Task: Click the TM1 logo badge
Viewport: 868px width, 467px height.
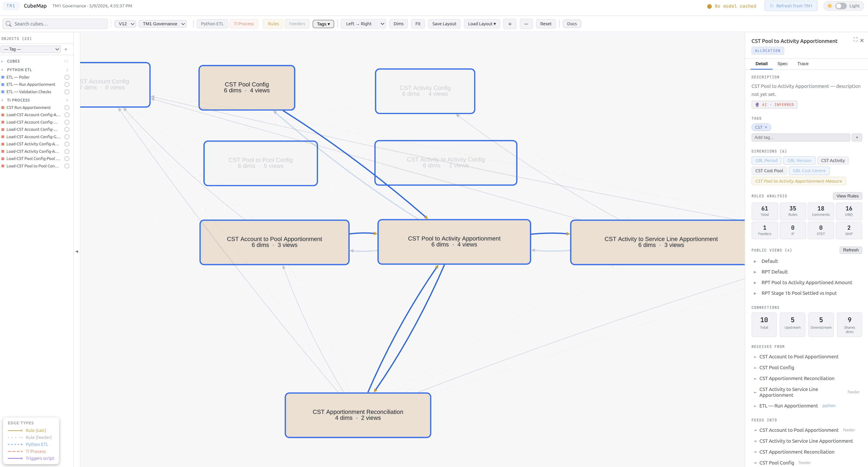Action: [11, 6]
